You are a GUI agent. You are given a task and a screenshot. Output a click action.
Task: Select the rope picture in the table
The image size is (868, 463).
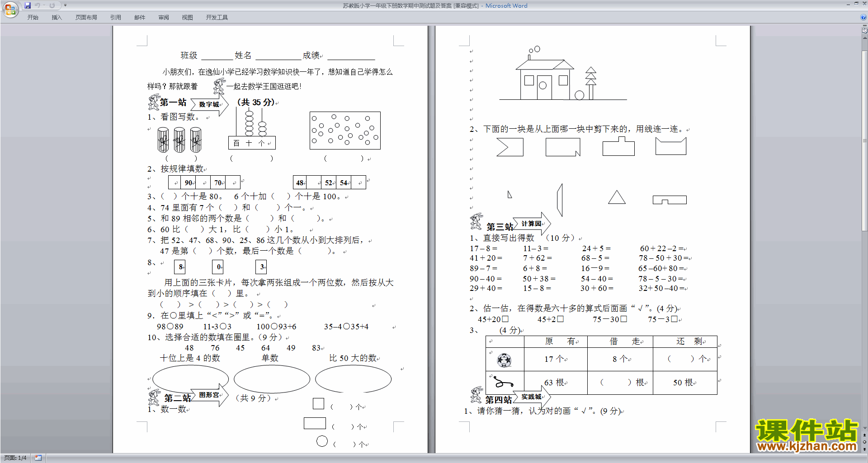click(x=503, y=383)
